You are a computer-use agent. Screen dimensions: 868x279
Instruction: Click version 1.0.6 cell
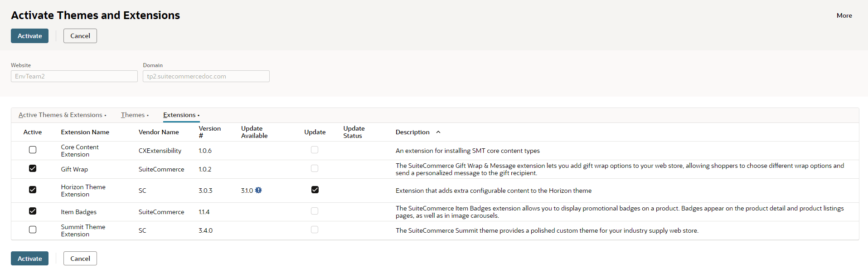point(205,151)
